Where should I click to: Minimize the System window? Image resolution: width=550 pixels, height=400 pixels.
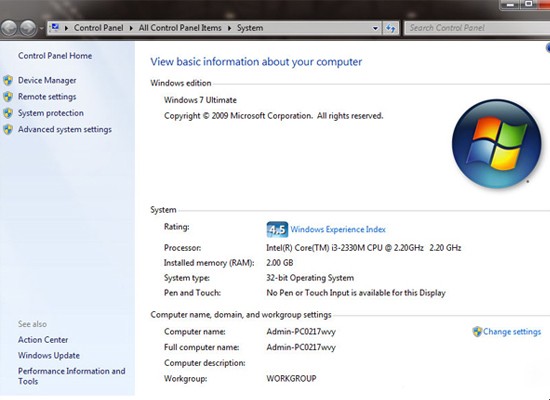(x=510, y=5)
